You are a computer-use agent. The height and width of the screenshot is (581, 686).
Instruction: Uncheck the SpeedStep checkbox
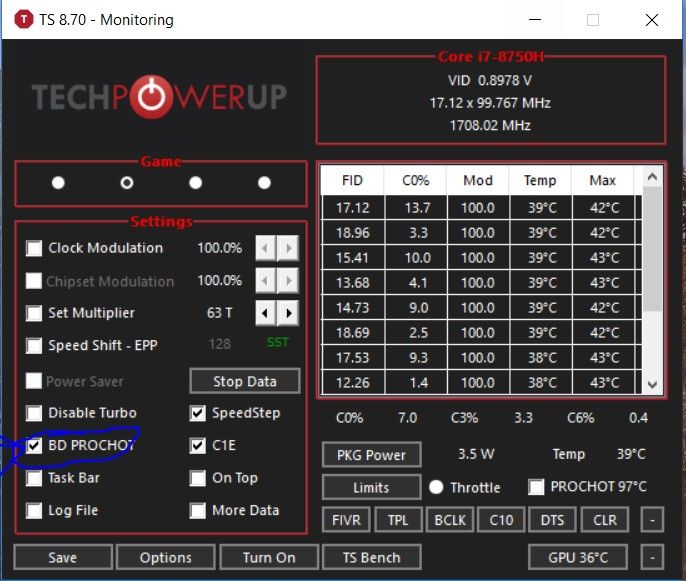tap(198, 413)
